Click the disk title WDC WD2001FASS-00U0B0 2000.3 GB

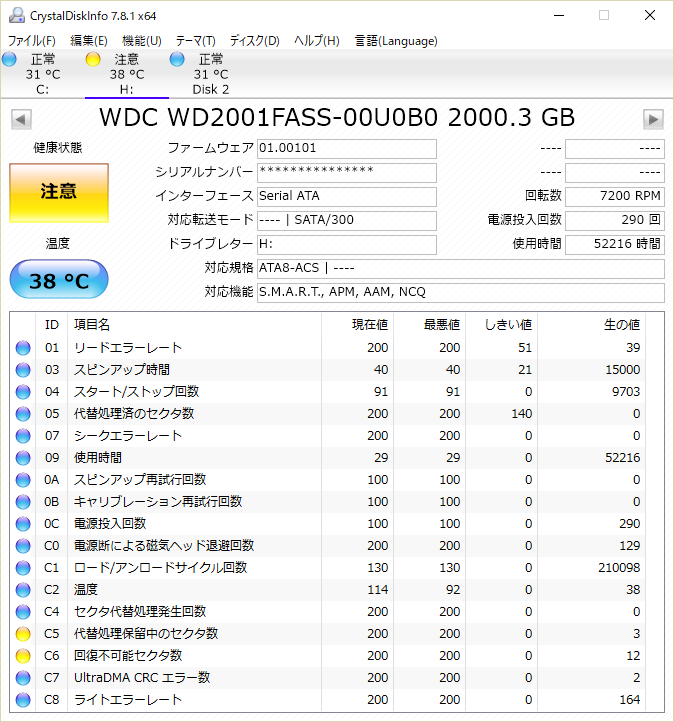[337, 118]
